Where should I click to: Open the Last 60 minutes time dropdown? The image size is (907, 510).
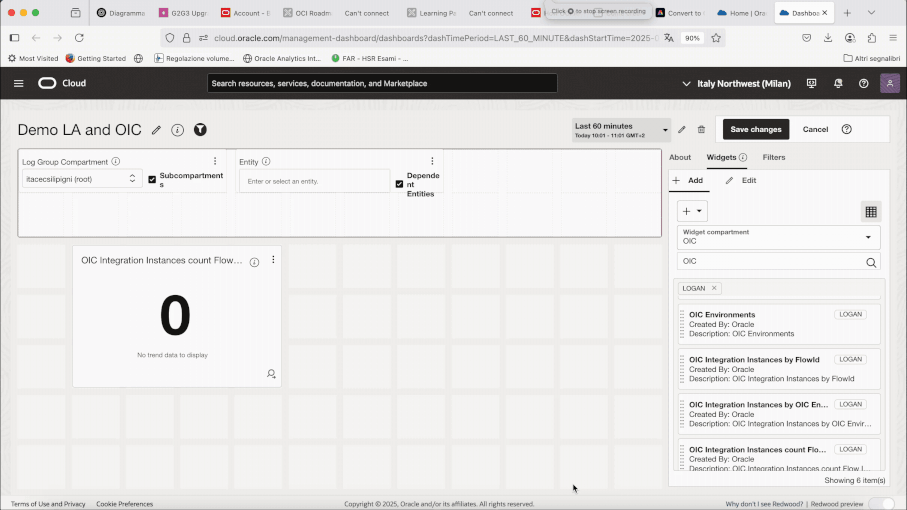621,130
